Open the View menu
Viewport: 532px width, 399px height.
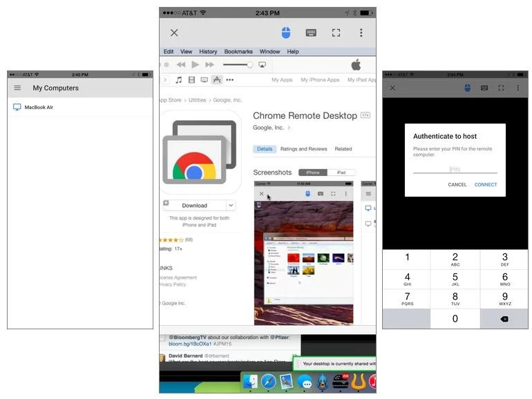click(187, 52)
